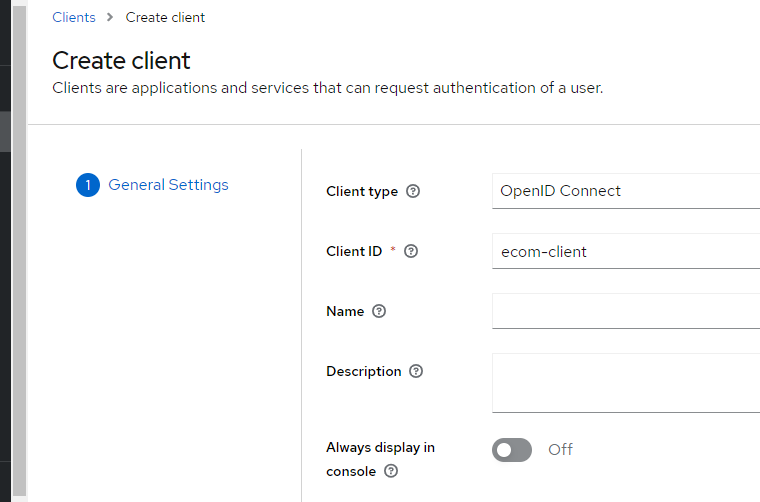760x502 pixels.
Task: Show help for the Description field
Action: (x=416, y=371)
